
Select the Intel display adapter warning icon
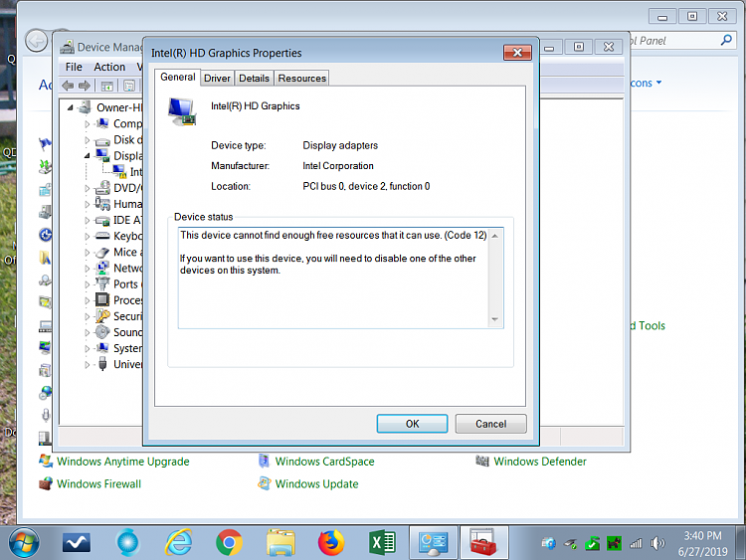click(119, 172)
